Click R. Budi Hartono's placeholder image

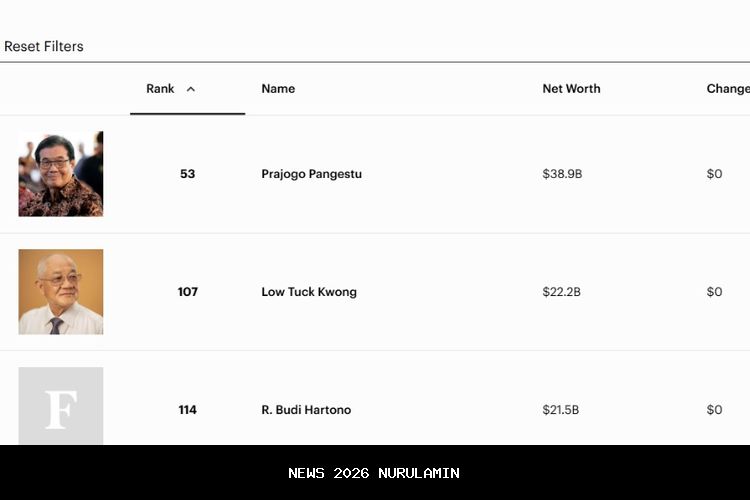click(61, 406)
